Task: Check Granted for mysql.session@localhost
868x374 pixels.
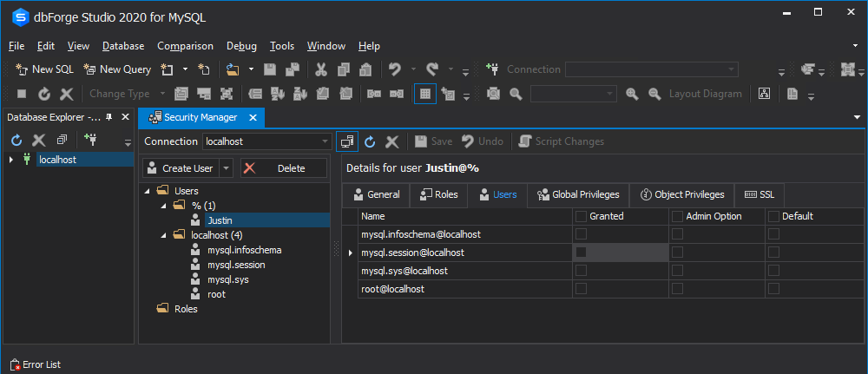Action: point(581,253)
